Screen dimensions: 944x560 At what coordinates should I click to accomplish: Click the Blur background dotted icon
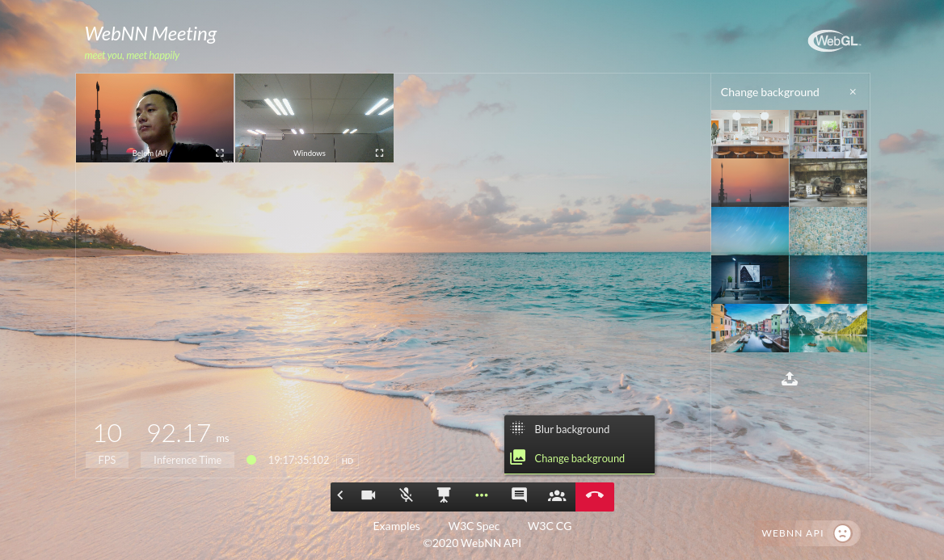(518, 429)
